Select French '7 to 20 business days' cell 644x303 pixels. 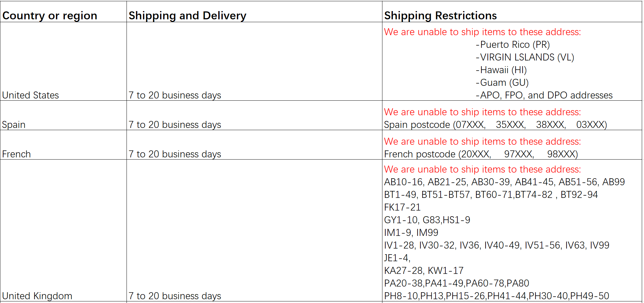pyautogui.click(x=254, y=145)
